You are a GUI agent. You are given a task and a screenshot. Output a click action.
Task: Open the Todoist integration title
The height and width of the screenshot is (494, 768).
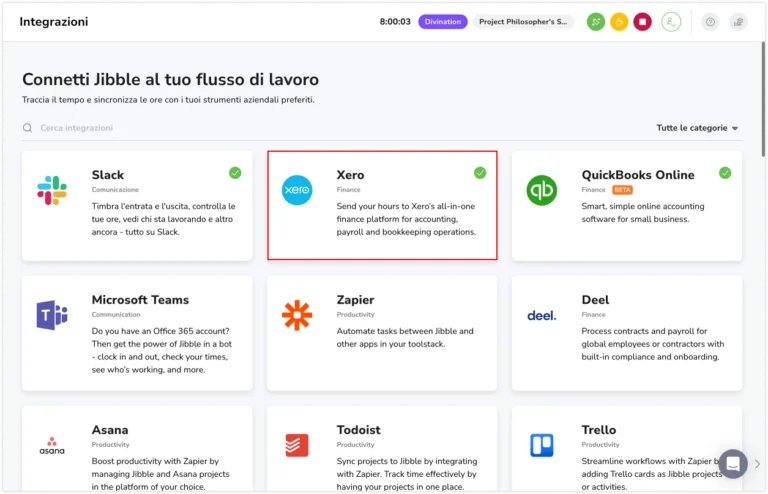(359, 430)
